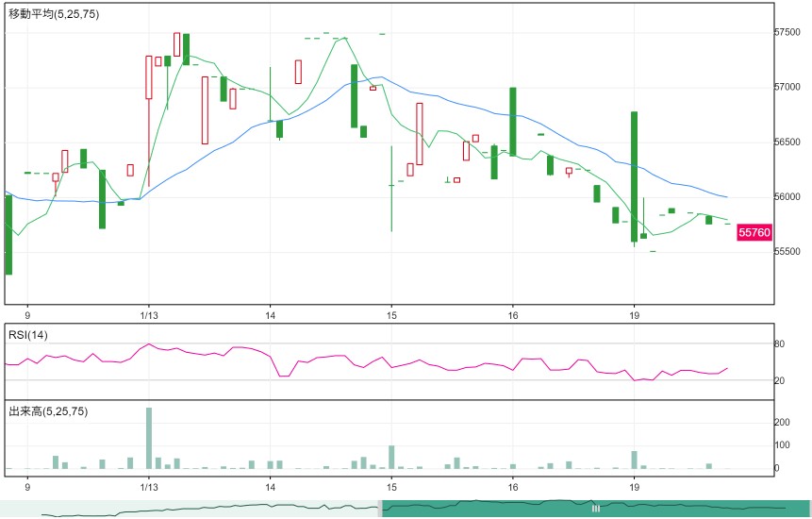Viewport: 812px width, 519px height.
Task: Click the 15 date under the price chart
Action: (x=391, y=315)
